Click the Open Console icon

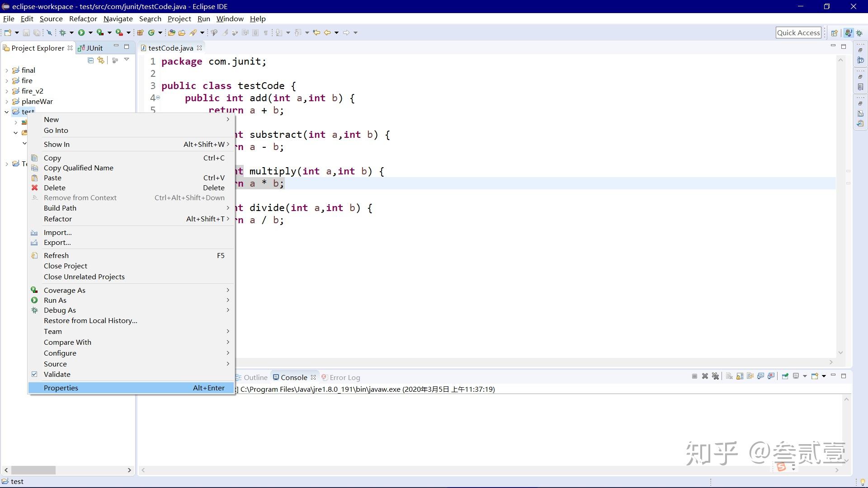pos(815,376)
